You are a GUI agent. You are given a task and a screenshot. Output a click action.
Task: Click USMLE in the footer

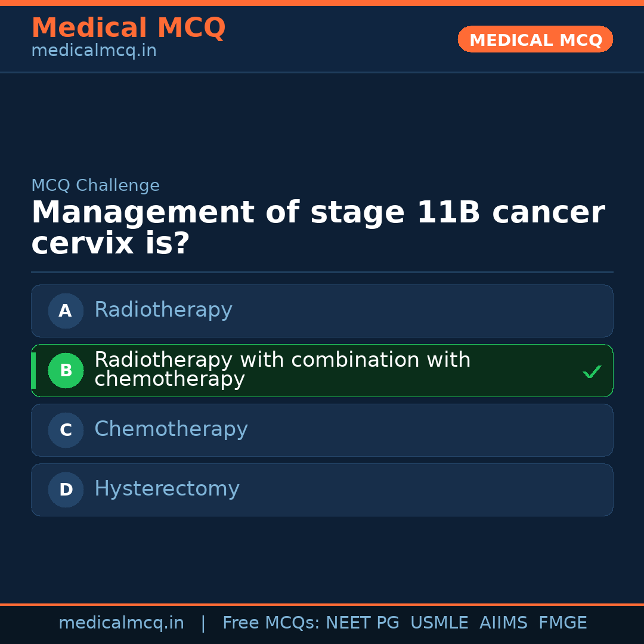(439, 623)
